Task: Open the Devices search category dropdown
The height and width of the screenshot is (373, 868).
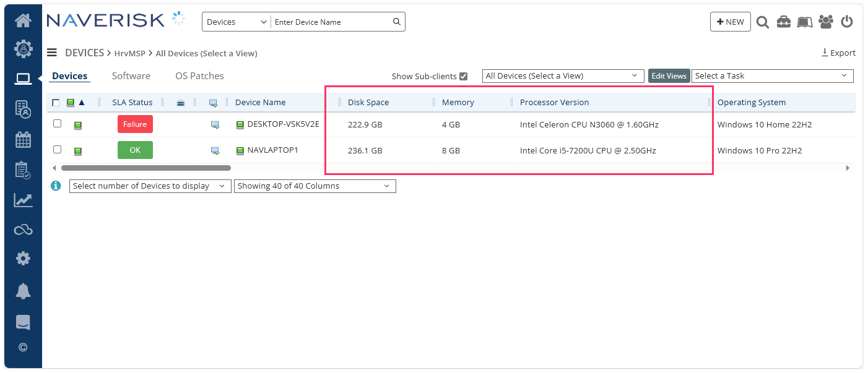Action: point(236,22)
